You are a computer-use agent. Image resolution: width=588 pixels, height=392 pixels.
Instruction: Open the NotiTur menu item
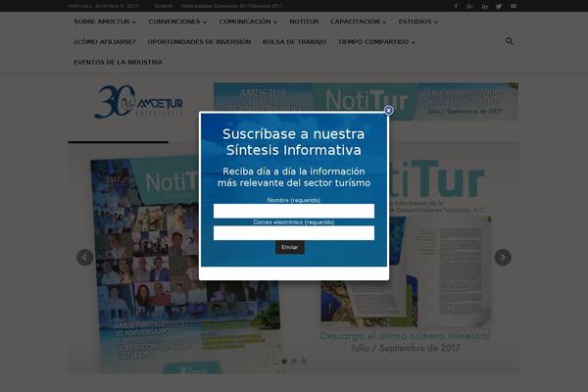coord(304,22)
